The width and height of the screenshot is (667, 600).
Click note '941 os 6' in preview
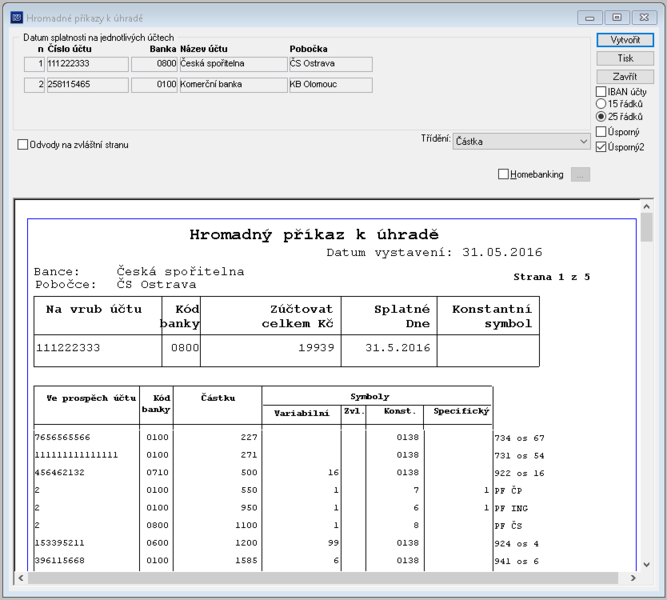click(516, 561)
